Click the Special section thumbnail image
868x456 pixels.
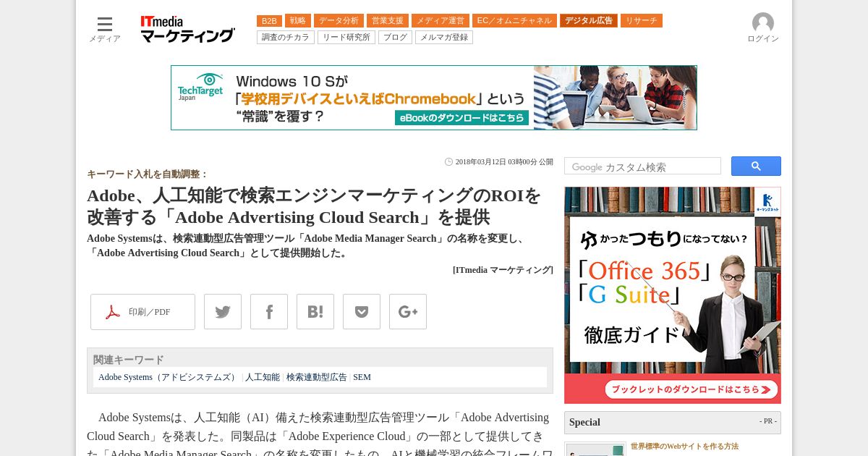[595, 449]
